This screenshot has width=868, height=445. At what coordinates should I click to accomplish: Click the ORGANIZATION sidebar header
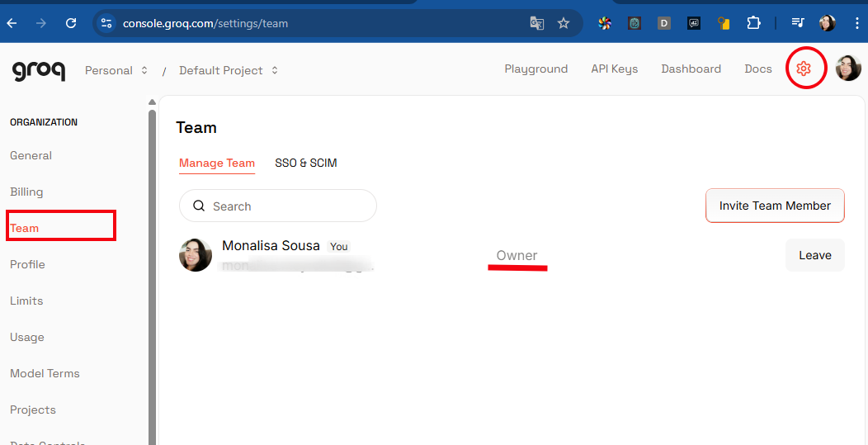tap(44, 122)
